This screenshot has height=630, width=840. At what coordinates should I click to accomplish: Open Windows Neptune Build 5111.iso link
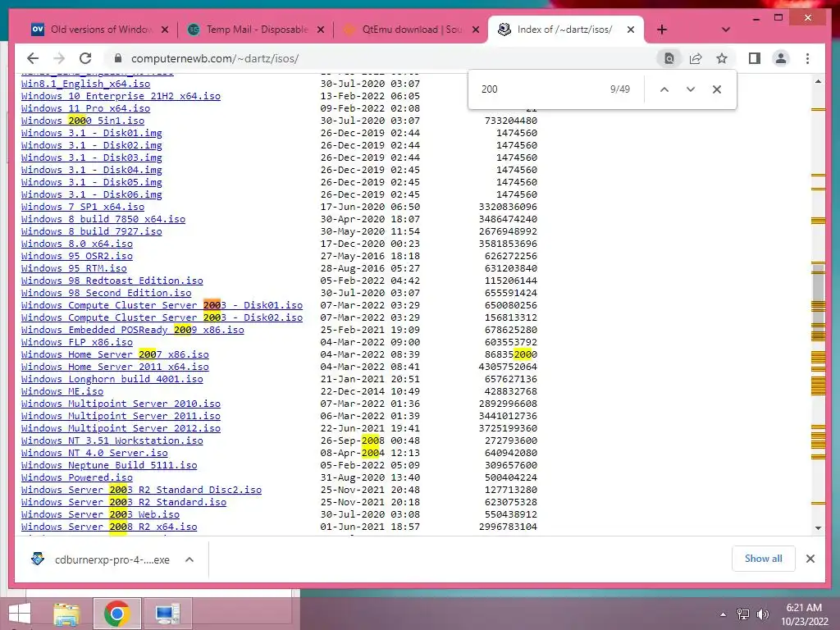[109, 466]
